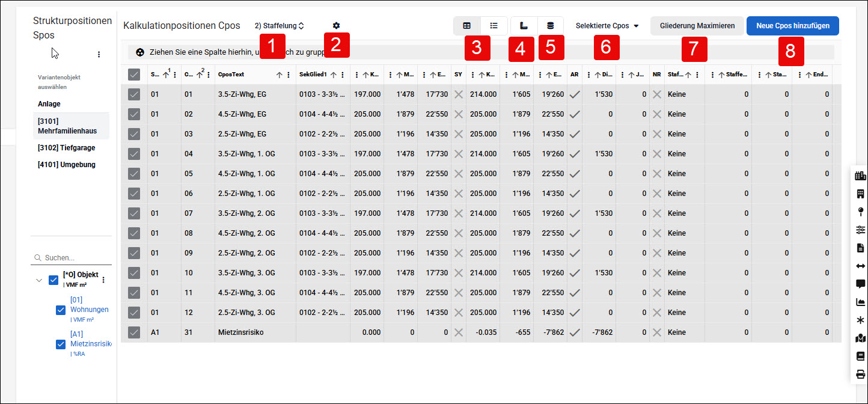Click the area chart icon in the sidebar
The height and width of the screenshot is (404, 868).
point(860,302)
